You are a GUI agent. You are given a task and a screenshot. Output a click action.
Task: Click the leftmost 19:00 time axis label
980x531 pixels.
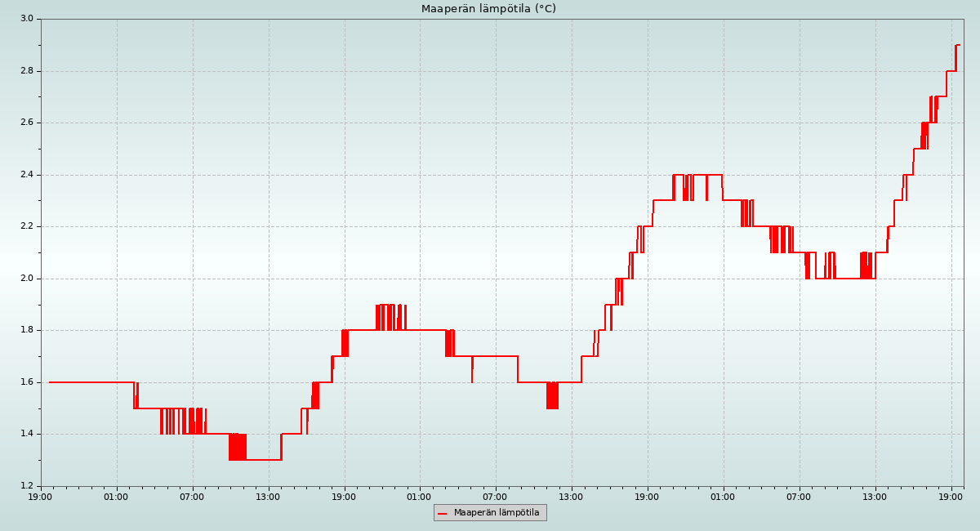41,496
